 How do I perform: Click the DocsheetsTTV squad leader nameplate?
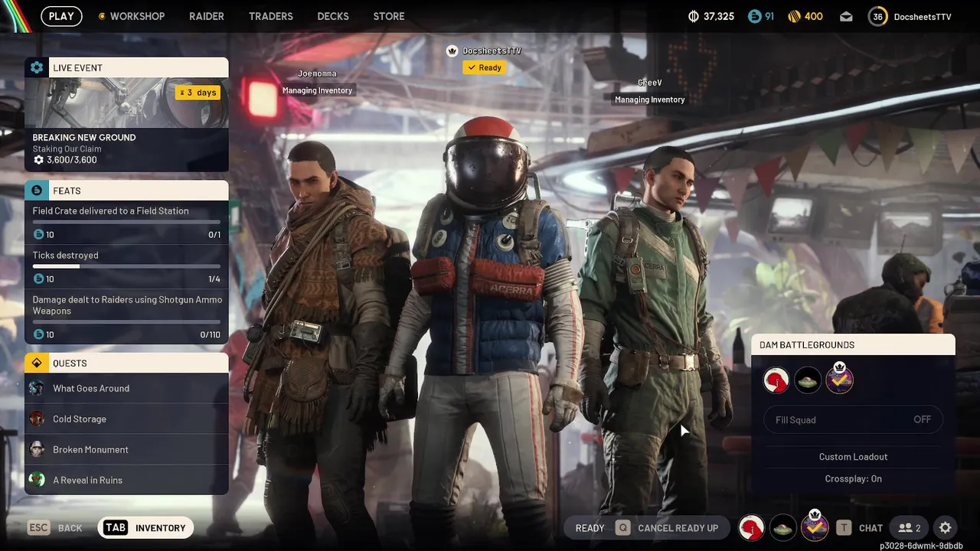[x=492, y=51]
